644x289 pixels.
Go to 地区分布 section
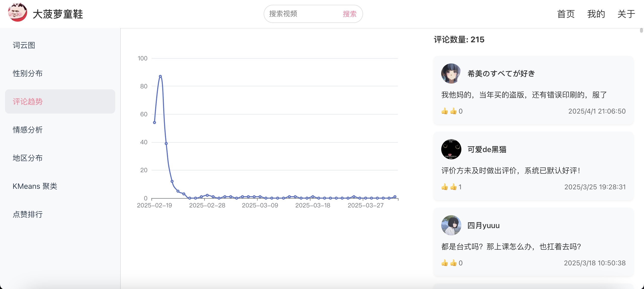[x=28, y=158]
